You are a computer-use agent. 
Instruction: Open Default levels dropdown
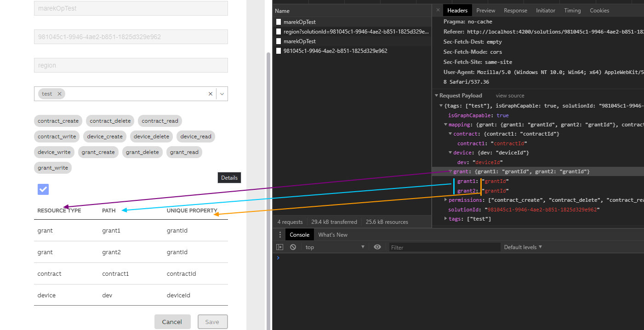[x=523, y=247]
